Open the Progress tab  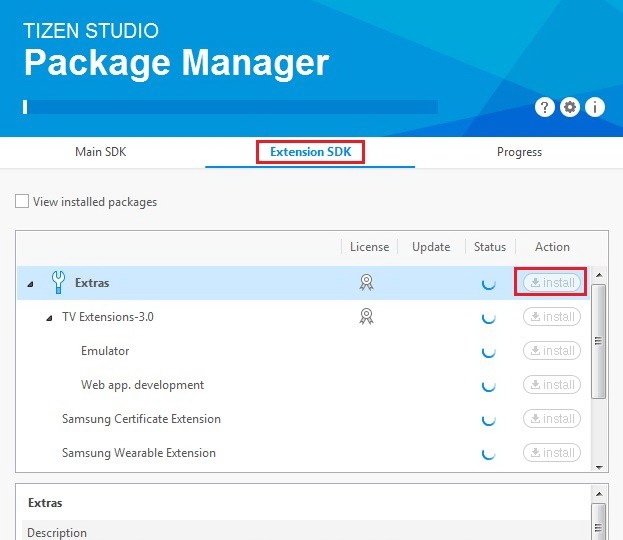pos(519,152)
